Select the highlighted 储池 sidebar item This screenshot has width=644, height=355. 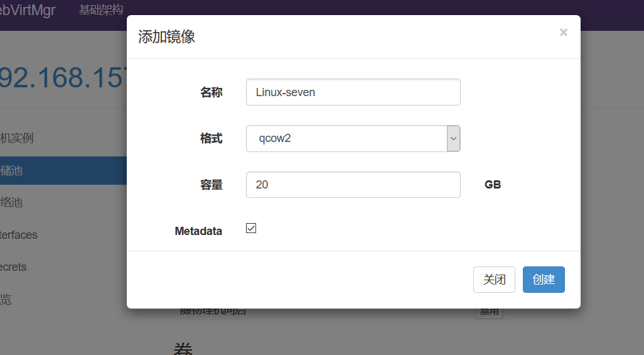(x=63, y=170)
